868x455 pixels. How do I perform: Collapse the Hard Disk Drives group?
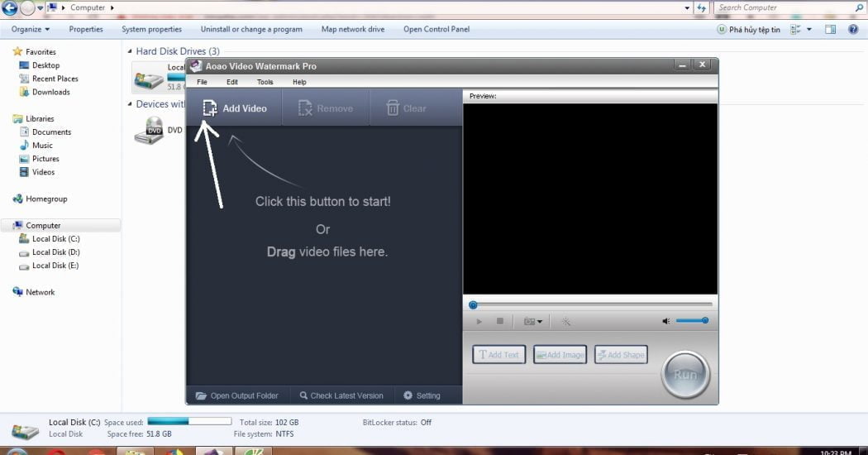[130, 51]
